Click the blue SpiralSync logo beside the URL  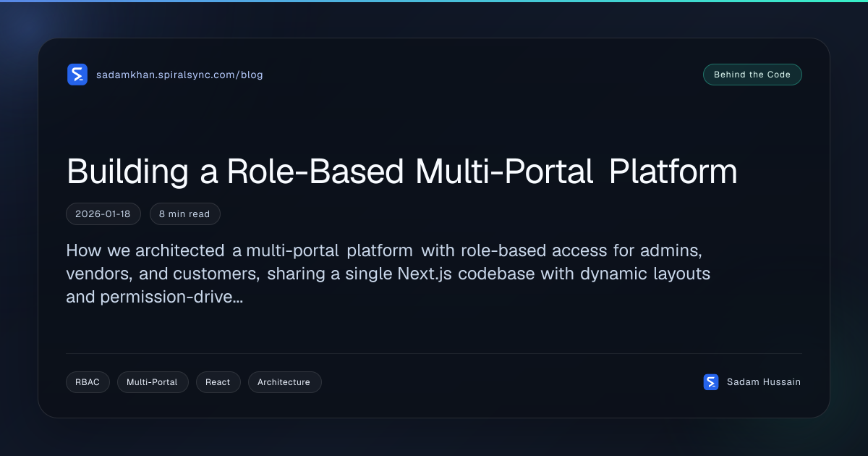(x=77, y=75)
